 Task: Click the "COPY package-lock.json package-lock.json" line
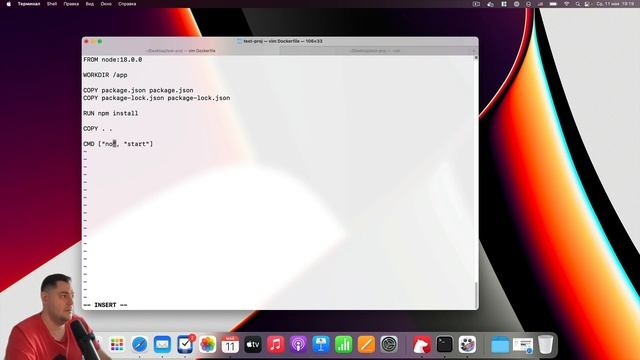coord(157,98)
